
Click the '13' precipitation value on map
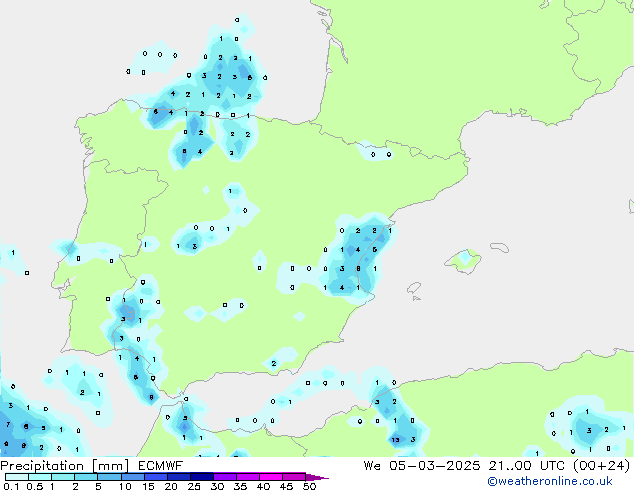pos(395,440)
